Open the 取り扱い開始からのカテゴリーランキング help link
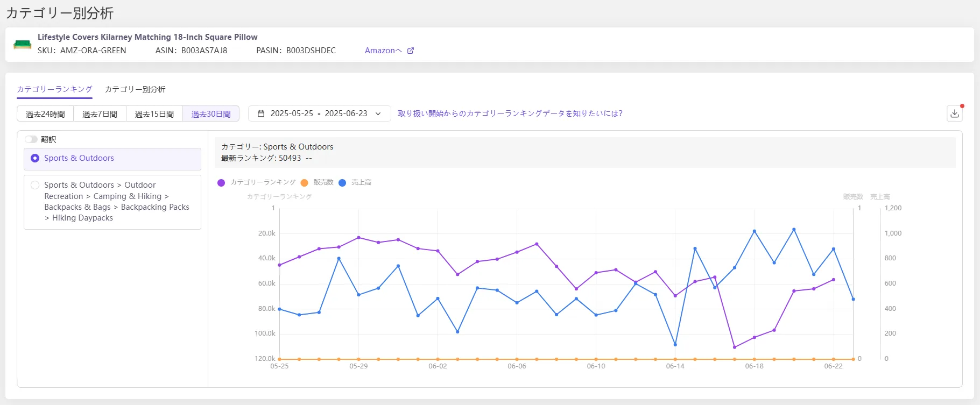The width and height of the screenshot is (980, 405). 510,113
